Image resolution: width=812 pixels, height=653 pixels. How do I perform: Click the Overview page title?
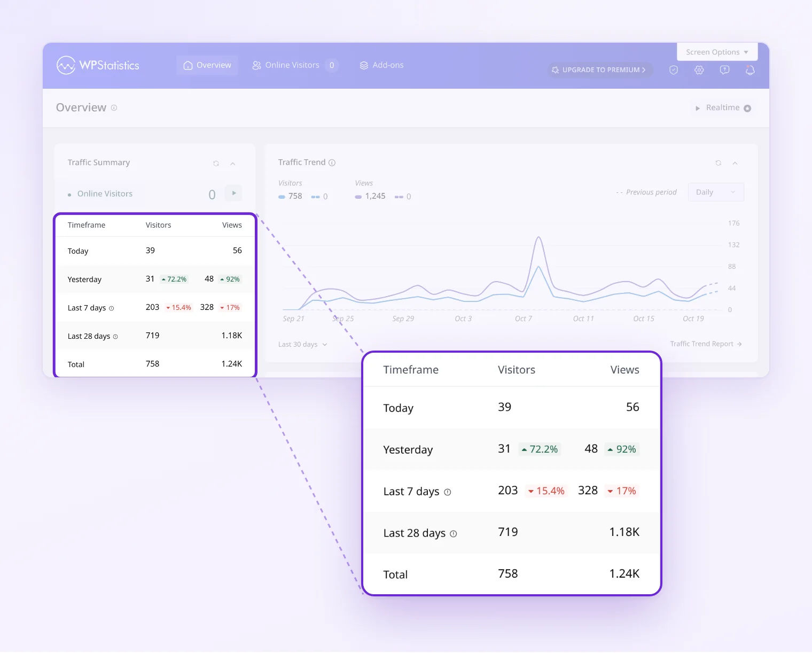click(81, 108)
